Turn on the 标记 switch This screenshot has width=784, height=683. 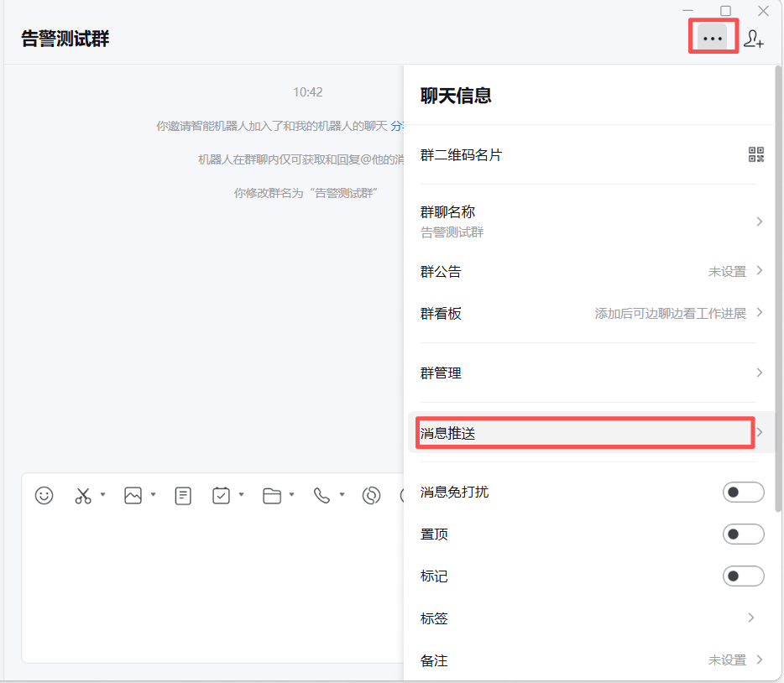(743, 576)
